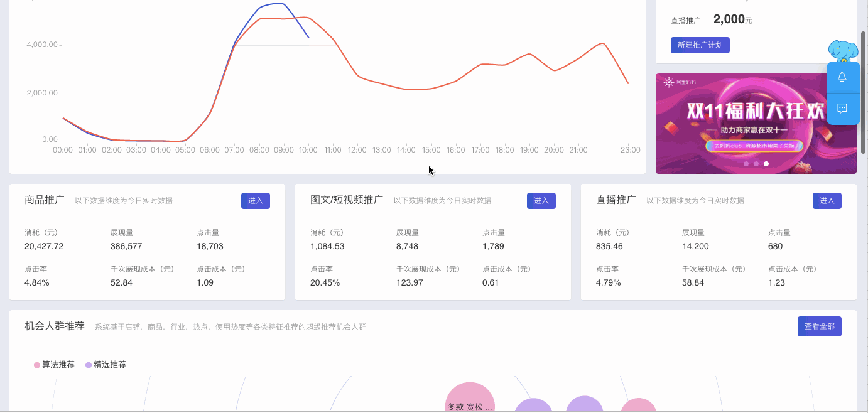Click the 18,703 点击量 value

210,246
